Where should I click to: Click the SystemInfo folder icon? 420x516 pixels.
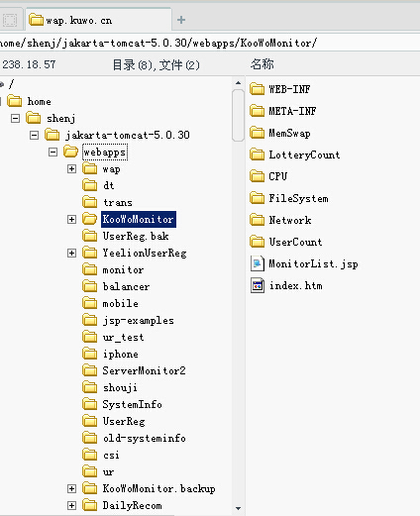90,404
